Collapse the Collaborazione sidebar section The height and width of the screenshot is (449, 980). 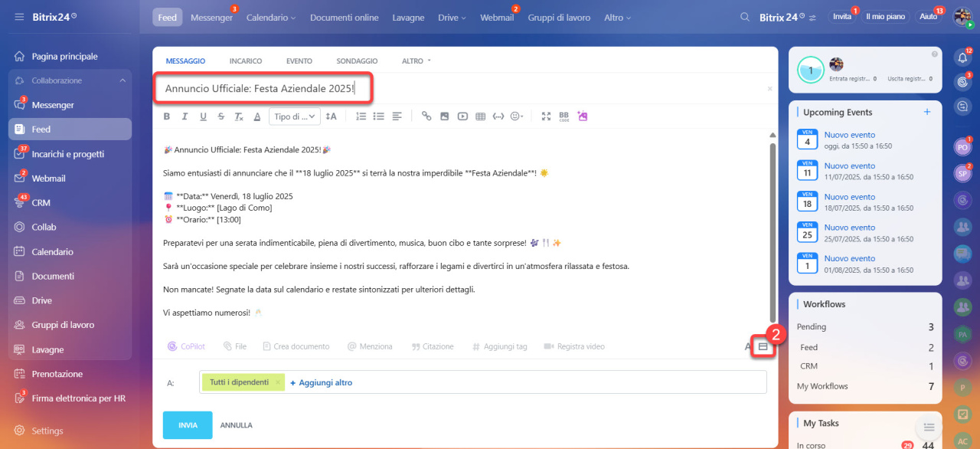coord(122,80)
